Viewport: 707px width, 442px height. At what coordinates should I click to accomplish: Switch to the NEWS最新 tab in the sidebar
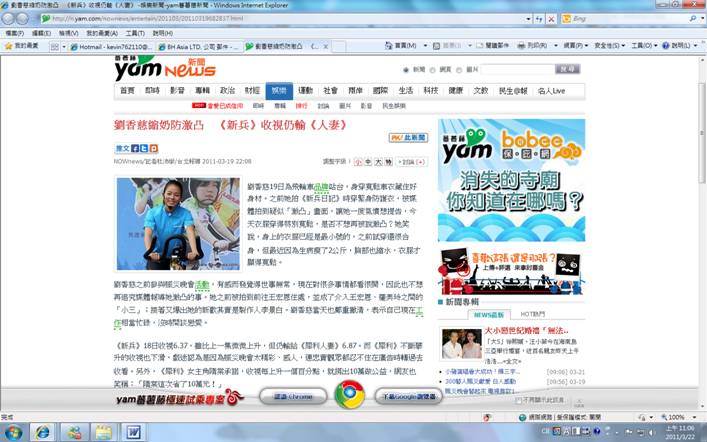489,314
